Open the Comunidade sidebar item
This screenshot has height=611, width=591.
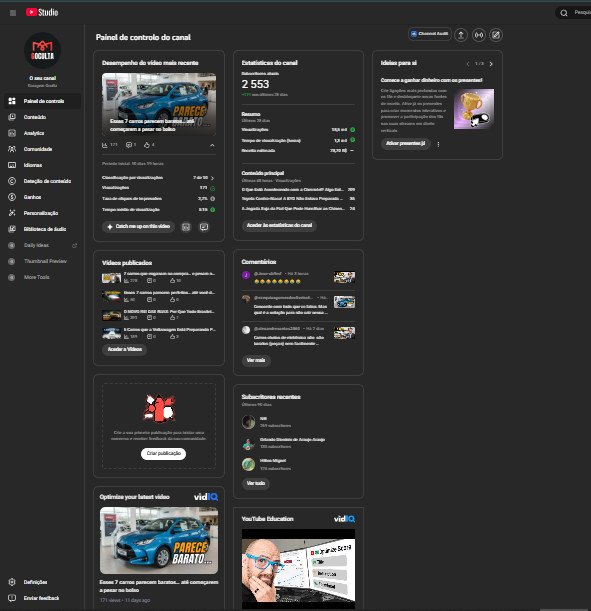tap(38, 149)
